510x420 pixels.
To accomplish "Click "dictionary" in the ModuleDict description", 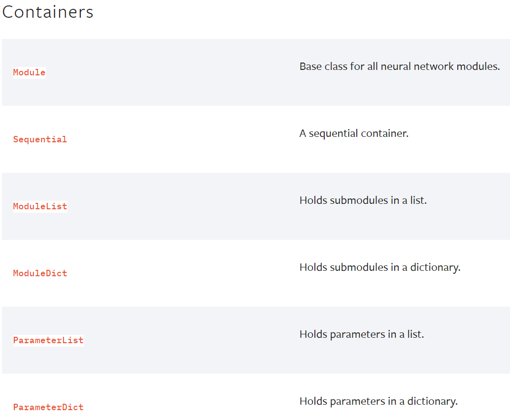I will (435, 267).
